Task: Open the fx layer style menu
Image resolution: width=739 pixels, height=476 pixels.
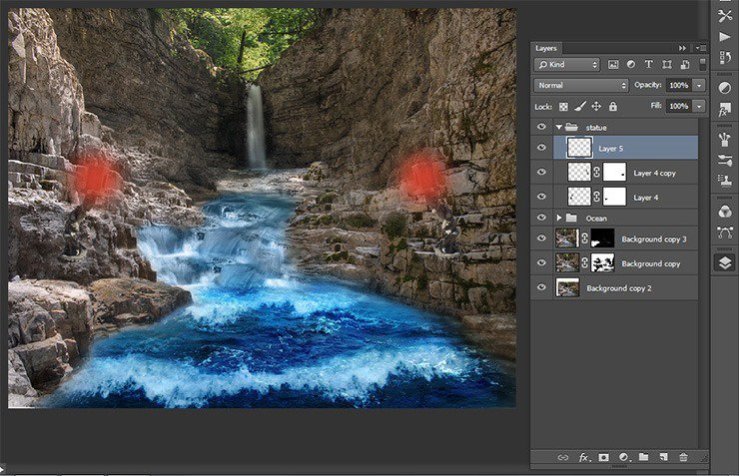Action: (x=585, y=457)
